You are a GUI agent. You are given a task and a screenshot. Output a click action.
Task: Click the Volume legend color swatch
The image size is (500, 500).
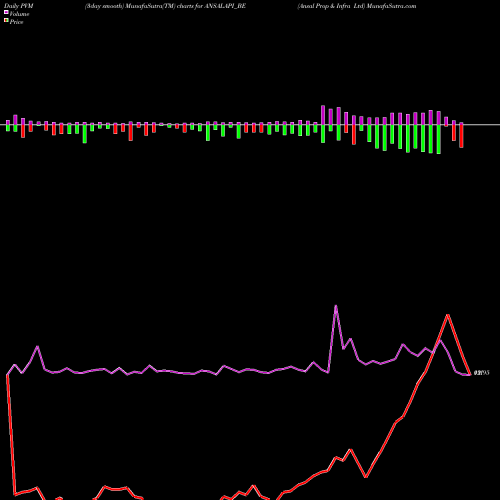[x=6, y=12]
